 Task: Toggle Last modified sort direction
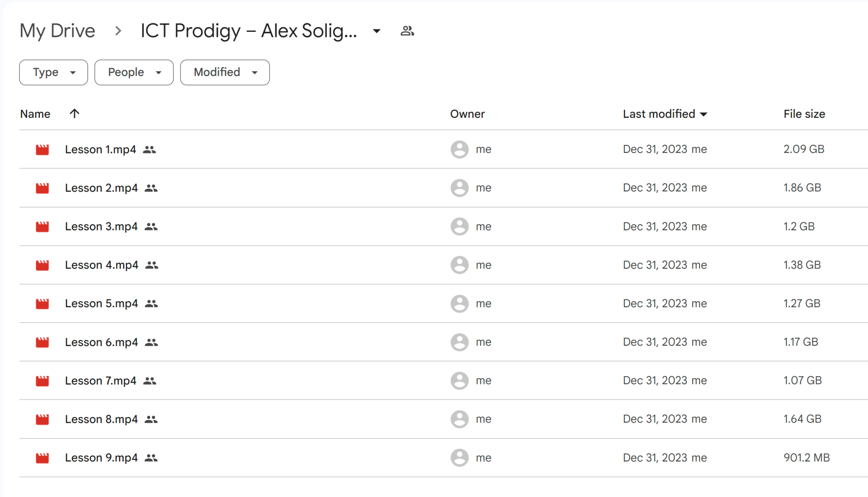[704, 114]
